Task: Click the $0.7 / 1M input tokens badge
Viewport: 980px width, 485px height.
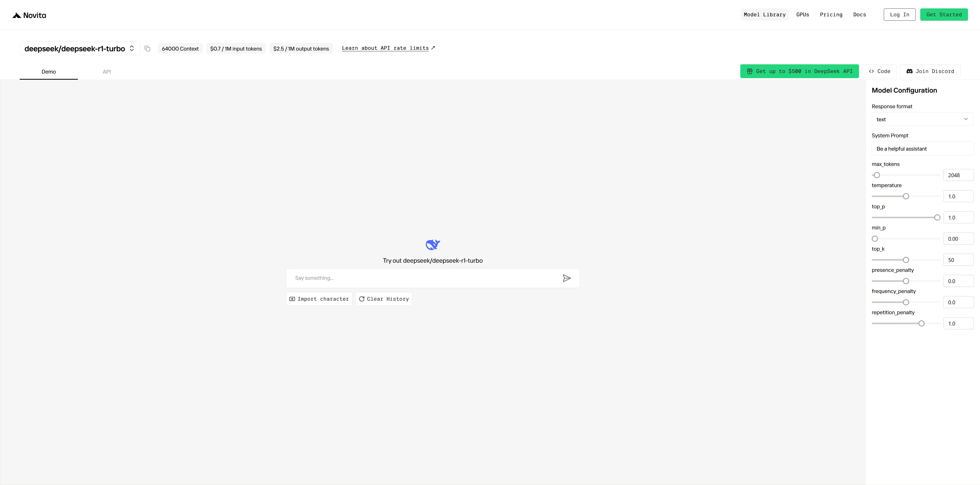Action: point(236,49)
